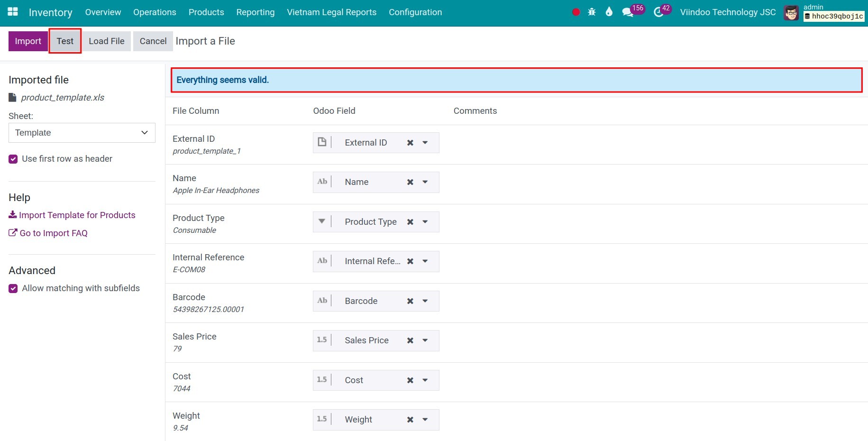Click the selection-type icon beside Product Type field
The image size is (868, 441).
(322, 221)
